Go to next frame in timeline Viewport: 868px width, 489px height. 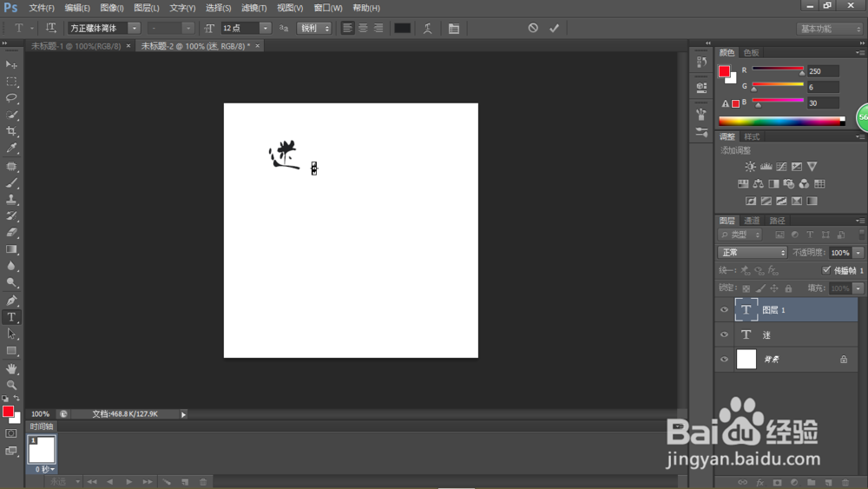[x=148, y=482]
